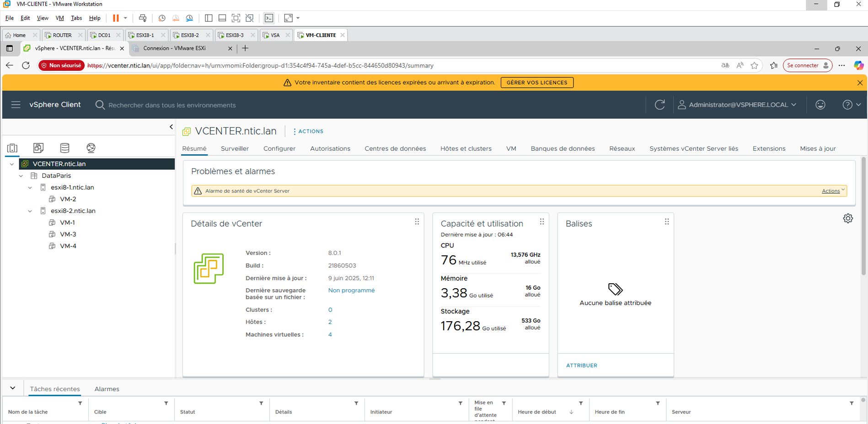Click the Hôtes count link 2
Image resolution: width=868 pixels, height=424 pixels.
[330, 322]
